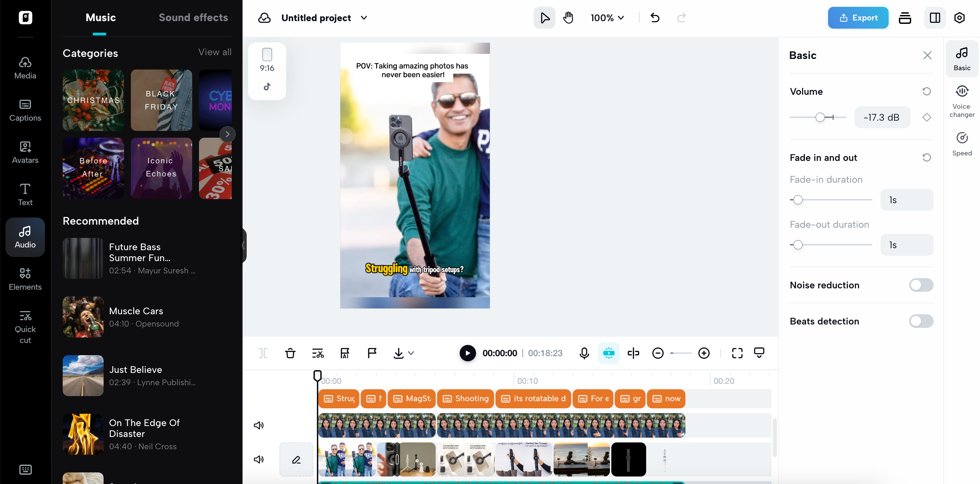Viewport: 980px width, 484px height.
Task: Zoom out the timeline with minus icon
Action: [x=658, y=353]
